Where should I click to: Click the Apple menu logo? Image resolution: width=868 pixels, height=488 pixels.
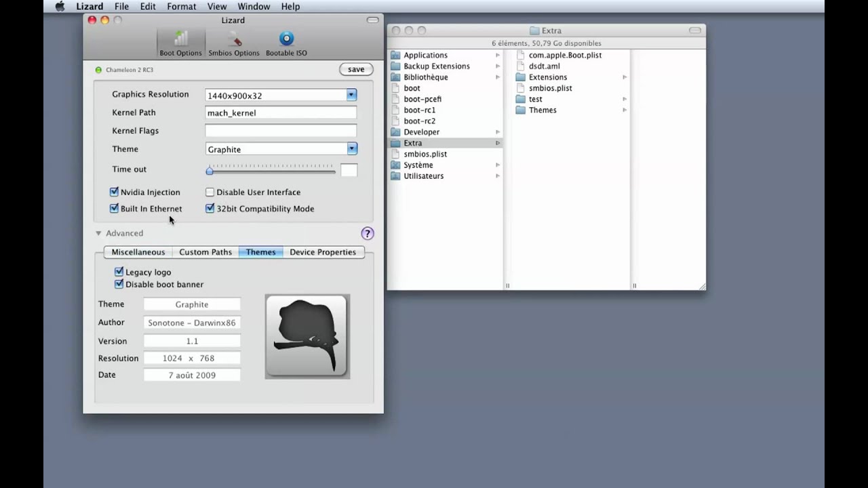pos(60,6)
